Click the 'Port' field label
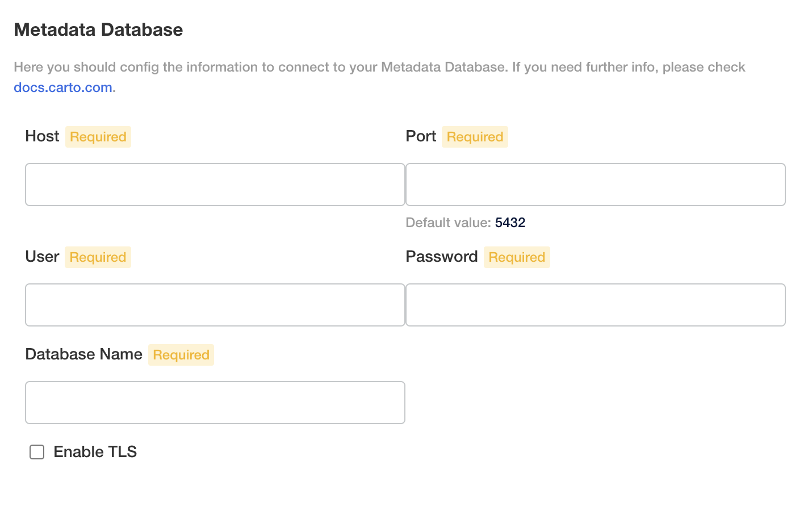This screenshot has width=812, height=519. tap(421, 136)
